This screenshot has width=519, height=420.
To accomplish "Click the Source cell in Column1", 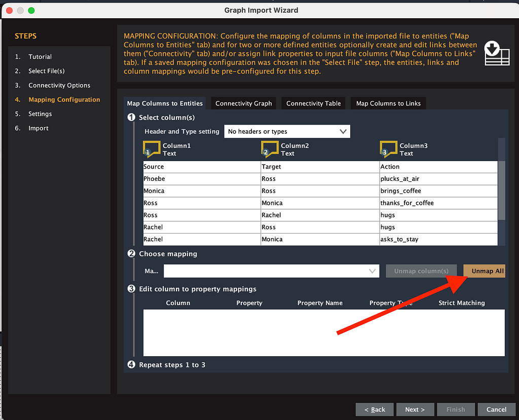I will [x=202, y=167].
